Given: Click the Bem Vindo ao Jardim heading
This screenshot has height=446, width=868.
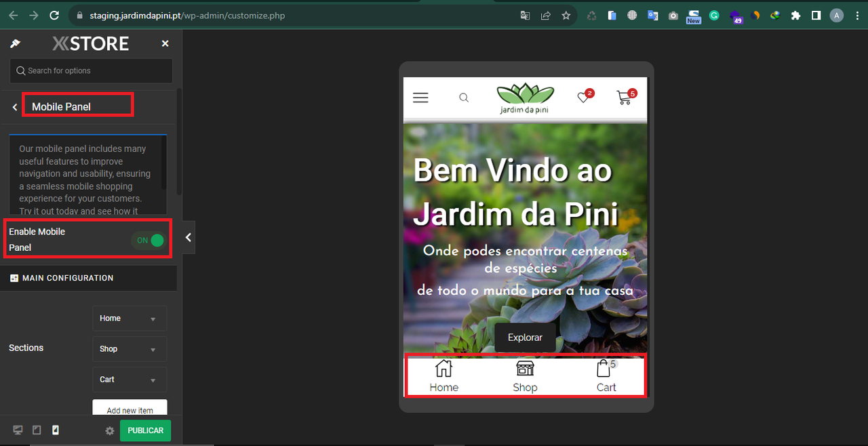Looking at the screenshot, I should (x=515, y=192).
